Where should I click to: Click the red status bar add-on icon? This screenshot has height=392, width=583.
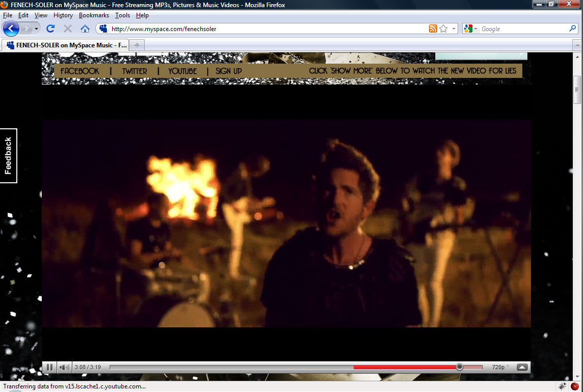click(575, 386)
